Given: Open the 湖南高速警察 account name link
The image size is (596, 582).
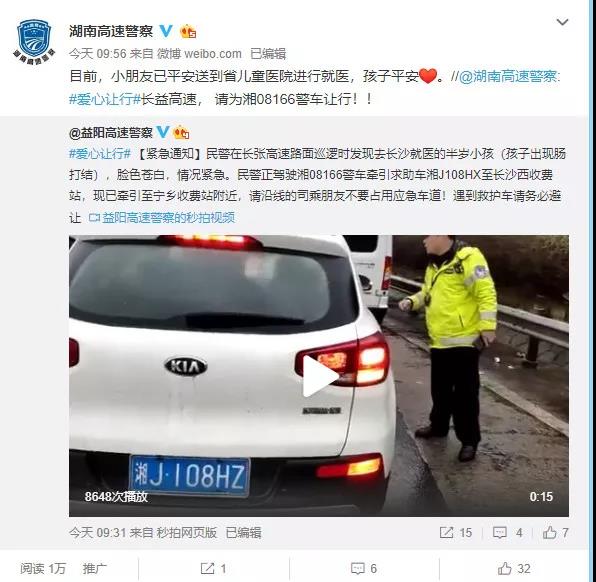Looking at the screenshot, I should tap(111, 31).
